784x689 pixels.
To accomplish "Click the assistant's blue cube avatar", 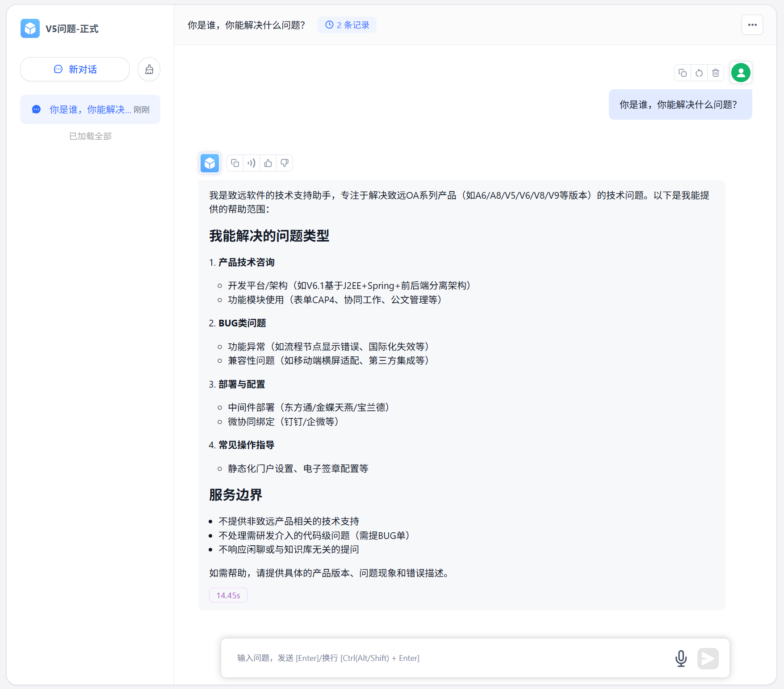I will click(x=210, y=163).
